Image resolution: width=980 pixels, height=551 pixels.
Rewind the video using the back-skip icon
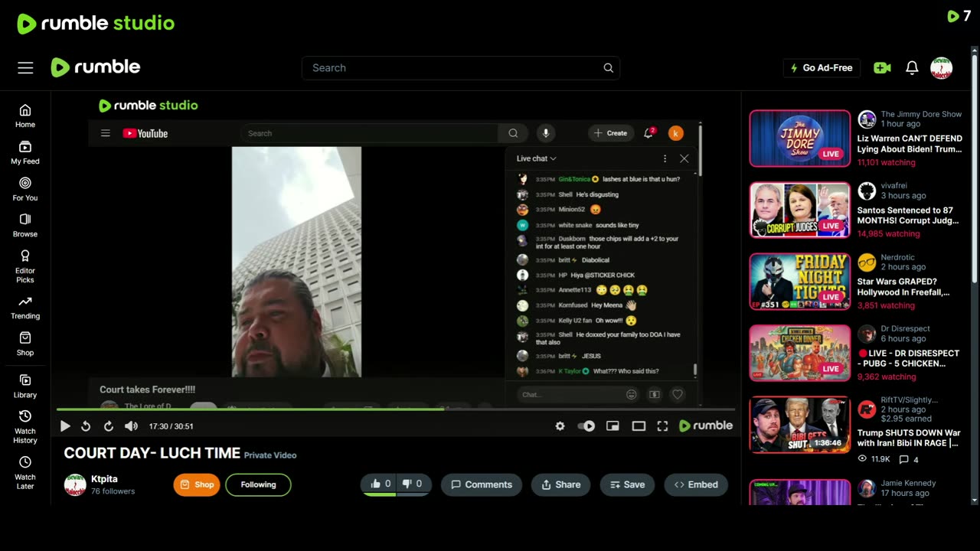(86, 426)
